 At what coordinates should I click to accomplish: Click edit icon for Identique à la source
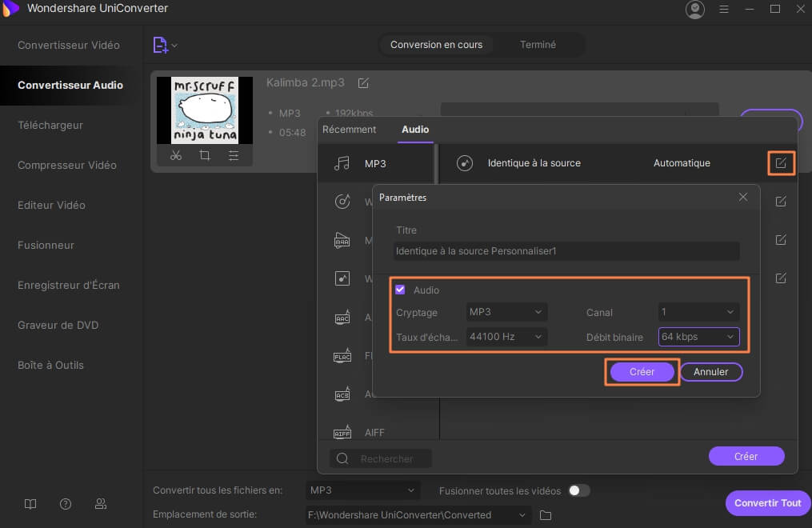[x=781, y=163]
